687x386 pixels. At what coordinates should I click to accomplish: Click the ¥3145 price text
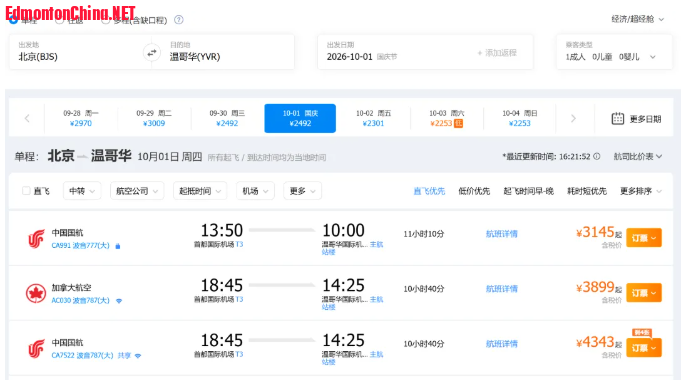click(595, 232)
